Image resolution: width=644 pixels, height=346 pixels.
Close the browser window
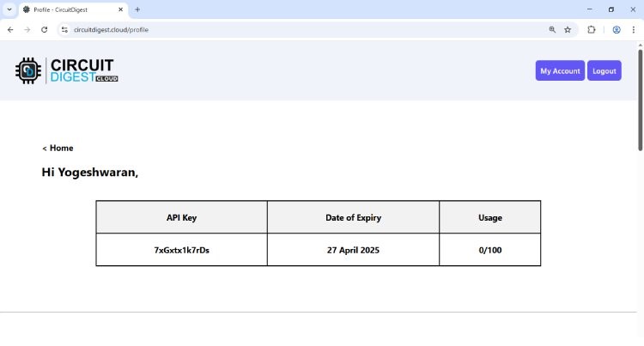[x=633, y=9]
